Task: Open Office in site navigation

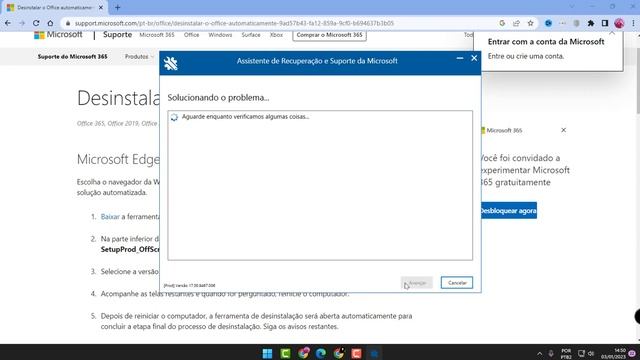Action: pos(191,35)
